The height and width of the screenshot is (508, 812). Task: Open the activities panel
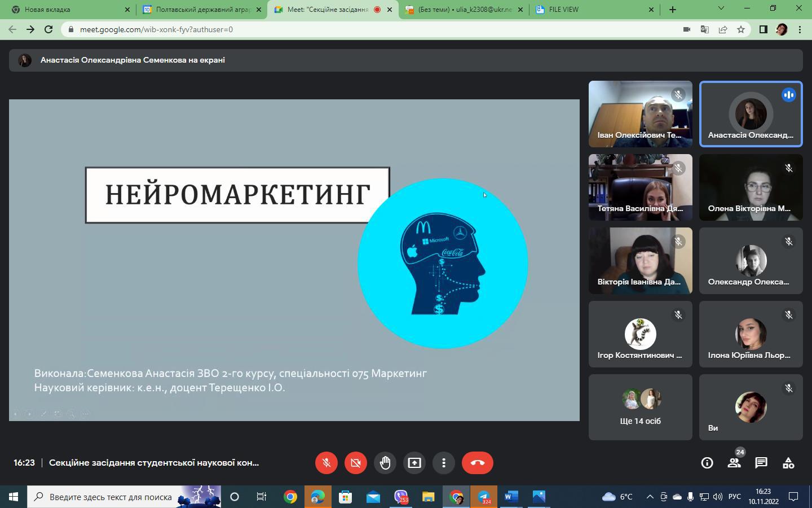coord(788,463)
